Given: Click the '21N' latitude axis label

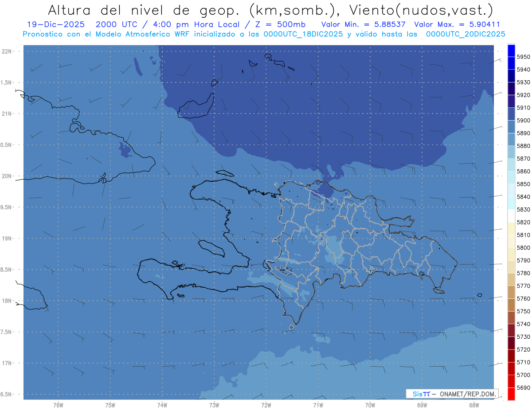Looking at the screenshot, I should pyautogui.click(x=8, y=114).
